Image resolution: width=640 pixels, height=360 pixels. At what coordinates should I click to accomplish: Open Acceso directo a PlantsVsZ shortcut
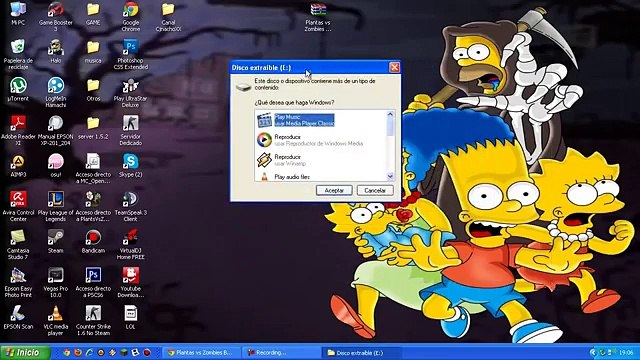pos(93,206)
